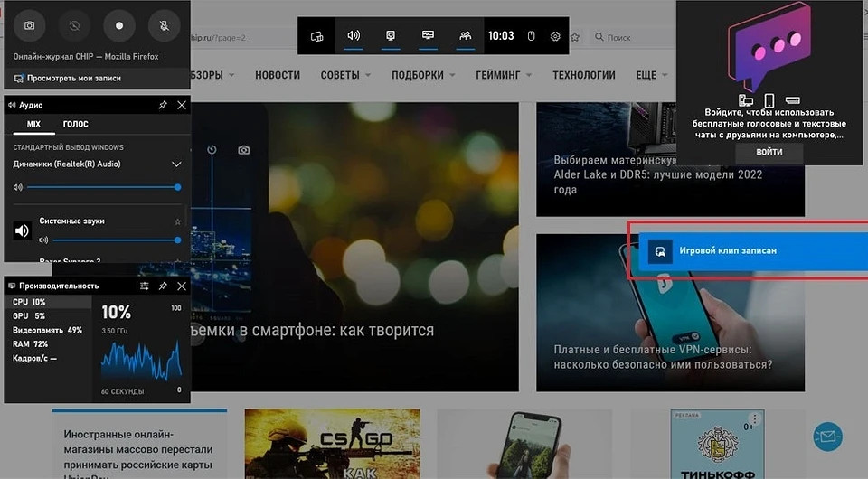
Task: Take a screenshot with the camera button
Action: 29,25
